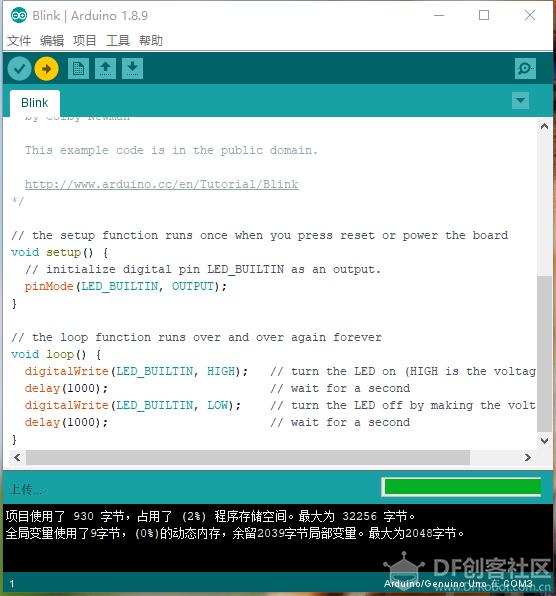
Task: Open the tab options dropdown arrow
Action: (x=520, y=101)
